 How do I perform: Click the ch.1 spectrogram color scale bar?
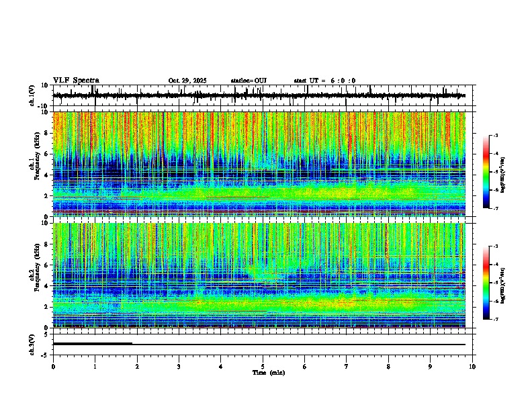pyautogui.click(x=486, y=172)
